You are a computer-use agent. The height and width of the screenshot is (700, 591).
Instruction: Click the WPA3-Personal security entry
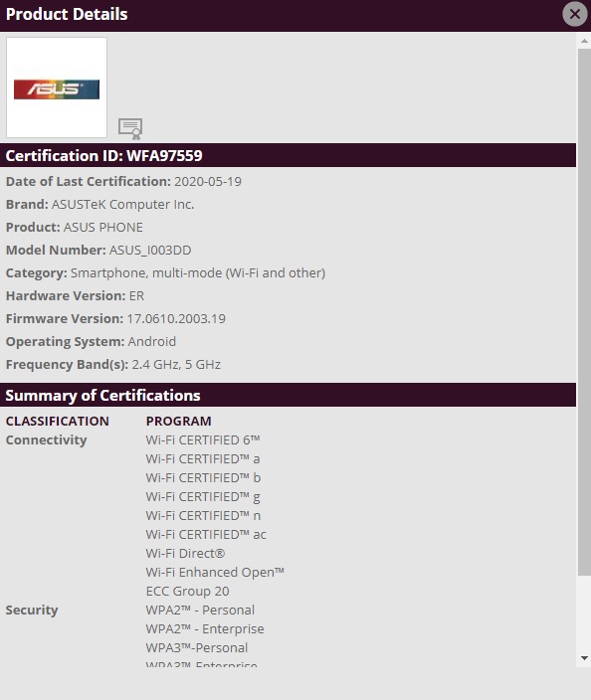coord(197,647)
